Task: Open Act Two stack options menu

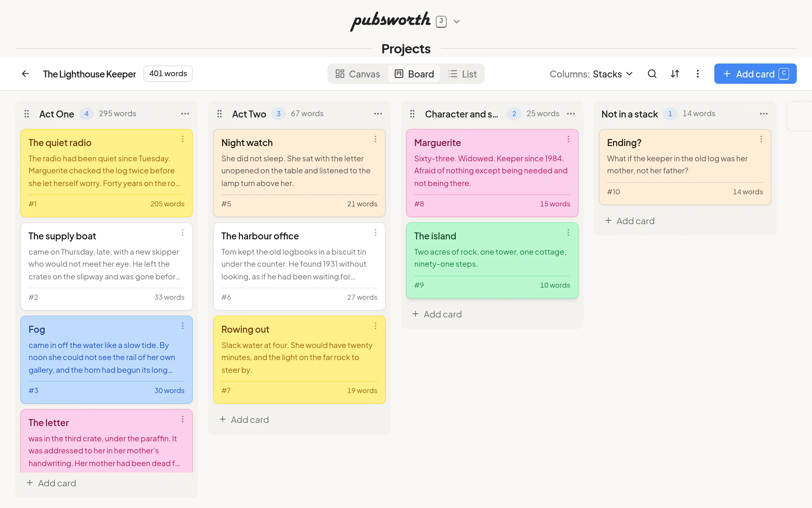Action: pos(378,114)
